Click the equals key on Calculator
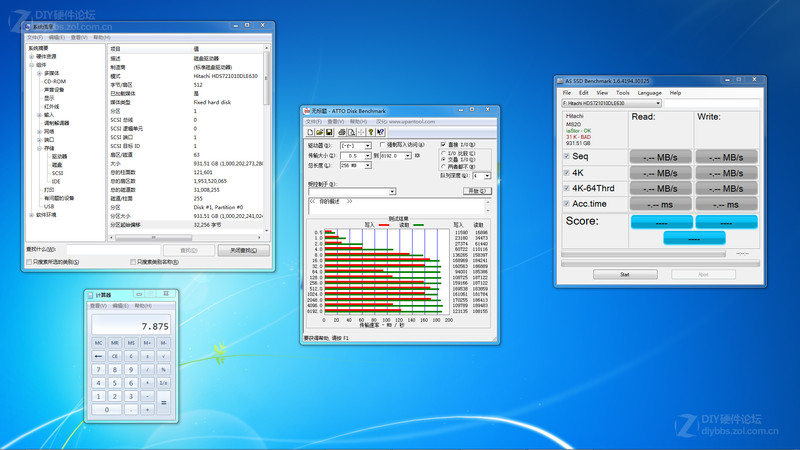This screenshot has width=800, height=450. pyautogui.click(x=163, y=403)
